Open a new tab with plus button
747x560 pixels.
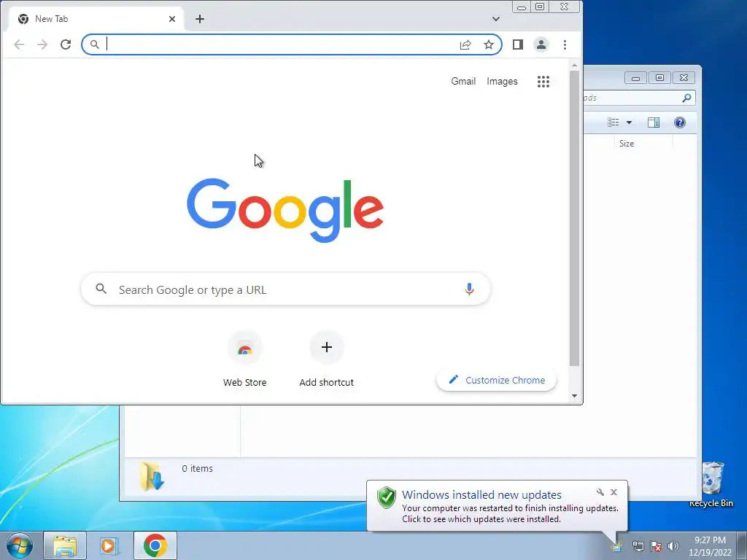tap(200, 19)
